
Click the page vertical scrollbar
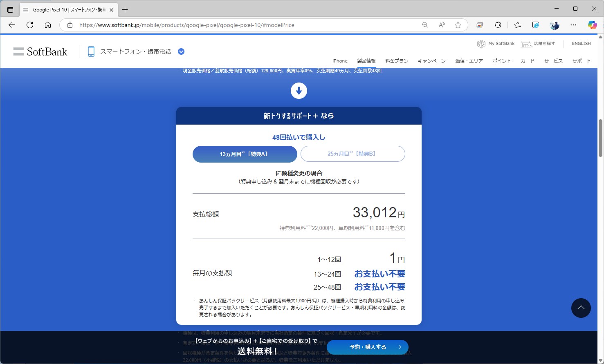(x=600, y=138)
